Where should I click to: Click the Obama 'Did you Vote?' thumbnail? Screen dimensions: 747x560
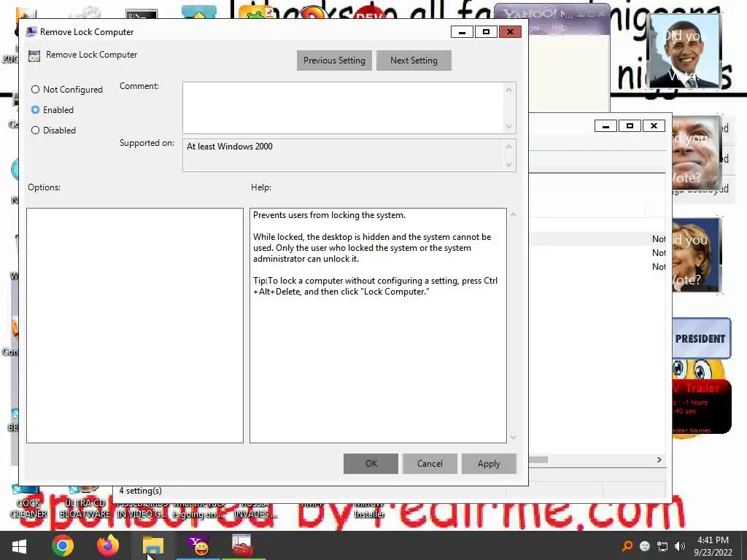click(x=685, y=51)
